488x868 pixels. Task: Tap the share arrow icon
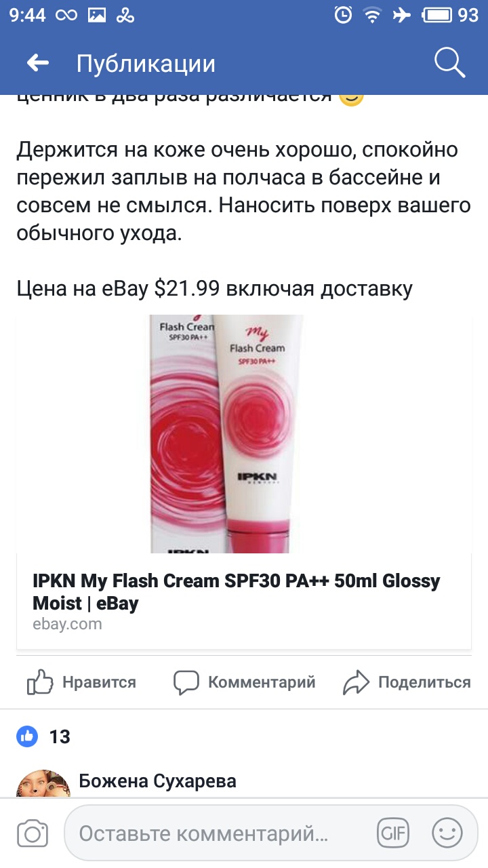click(356, 682)
